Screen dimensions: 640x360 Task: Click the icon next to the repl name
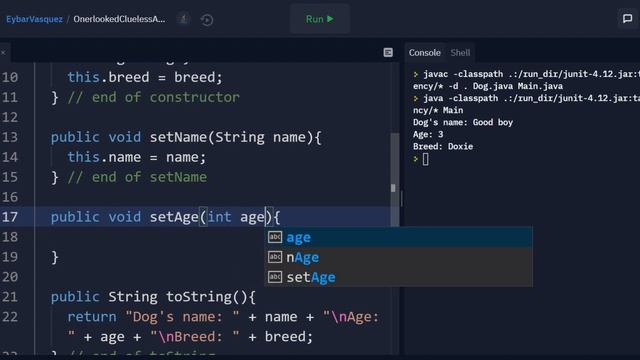(183, 19)
